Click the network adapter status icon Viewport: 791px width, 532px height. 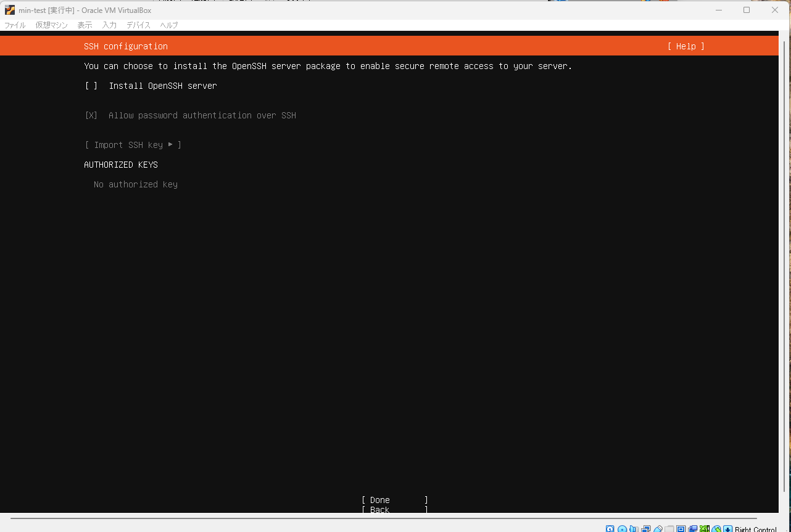point(645,528)
